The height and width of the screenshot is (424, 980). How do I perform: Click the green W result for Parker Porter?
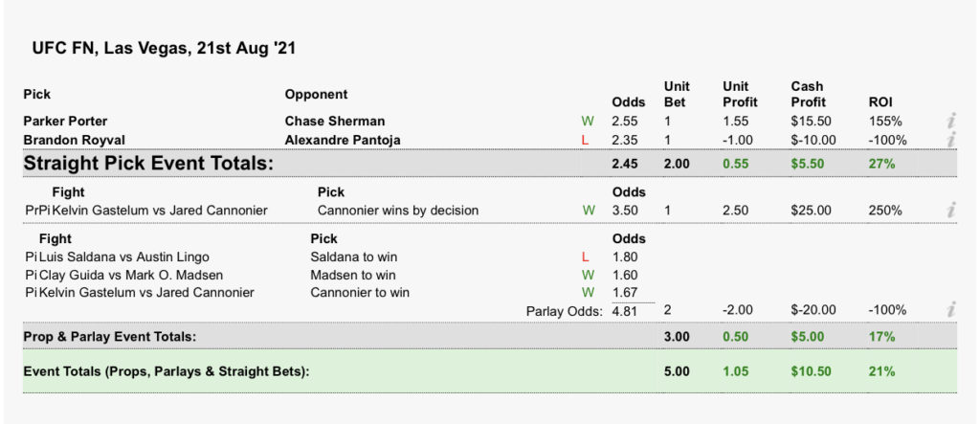tap(587, 122)
